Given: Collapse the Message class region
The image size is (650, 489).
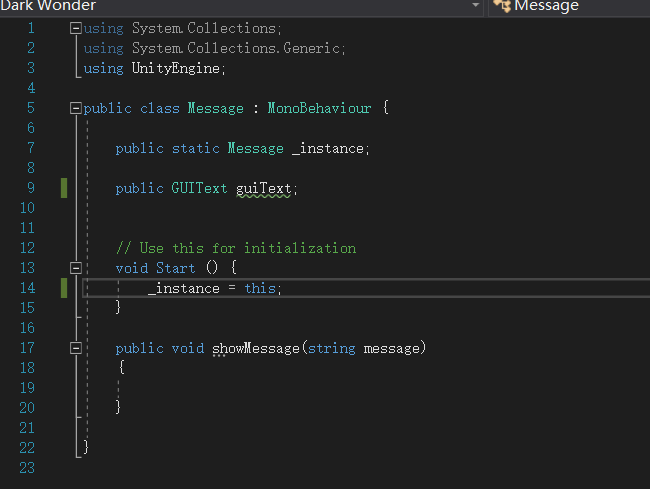Looking at the screenshot, I should [76, 108].
